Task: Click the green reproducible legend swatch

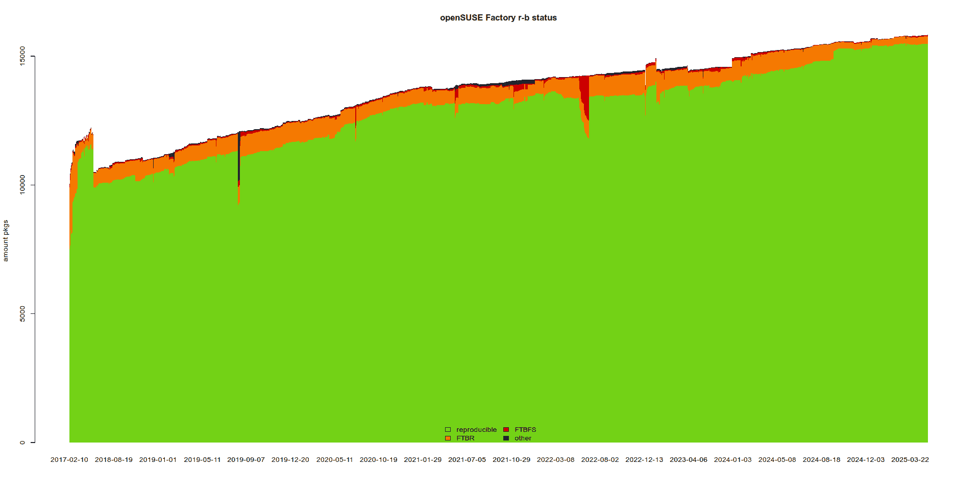Action: point(448,430)
